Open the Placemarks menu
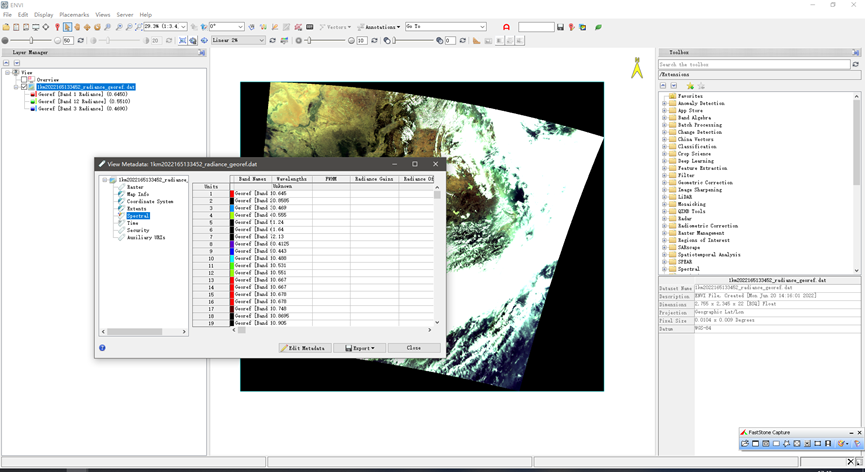Viewport: 865px width, 472px height. pyautogui.click(x=74, y=15)
